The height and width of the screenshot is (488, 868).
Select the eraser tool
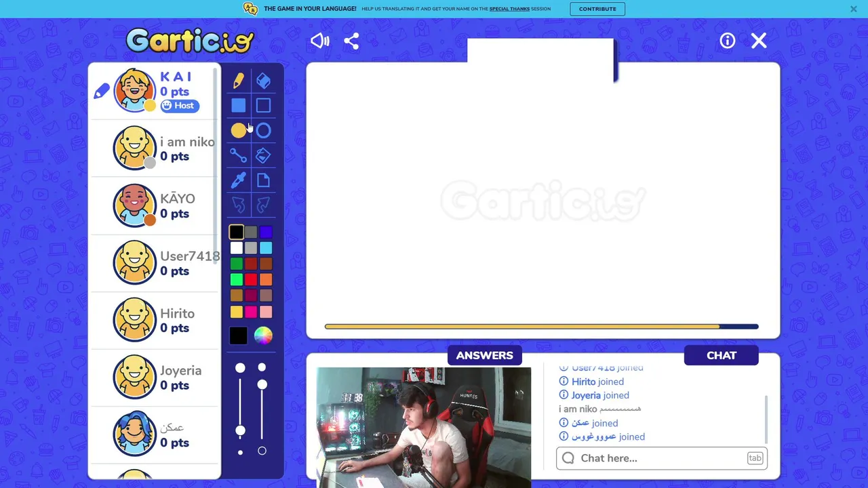pyautogui.click(x=263, y=81)
